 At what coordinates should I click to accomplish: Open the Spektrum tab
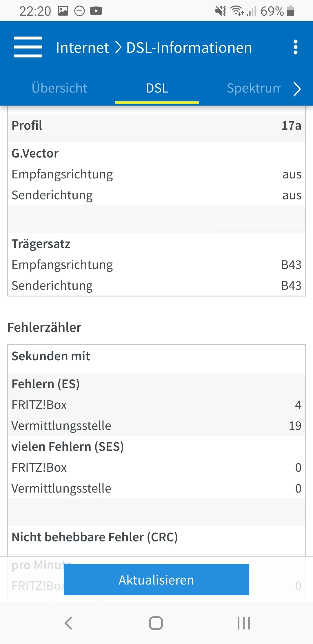point(254,88)
